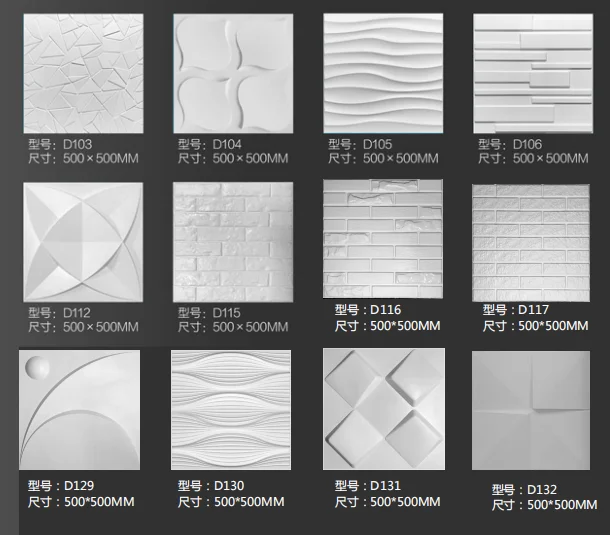Open the D132 folded square panel

[x=531, y=410]
